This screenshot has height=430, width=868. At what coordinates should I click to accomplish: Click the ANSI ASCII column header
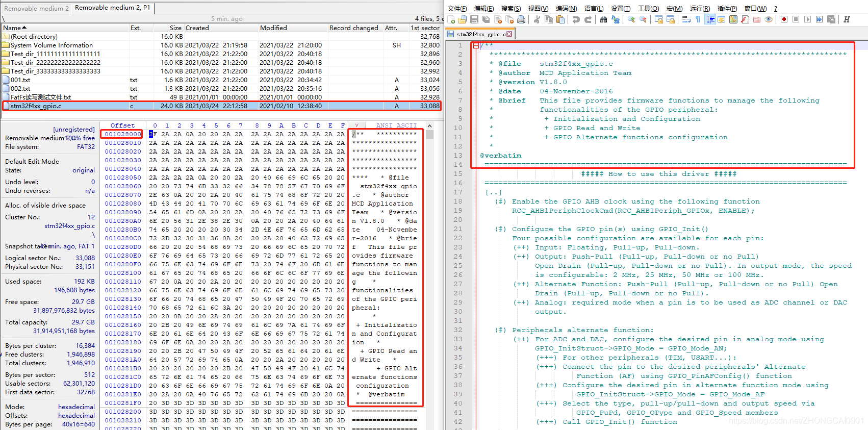(x=396, y=125)
